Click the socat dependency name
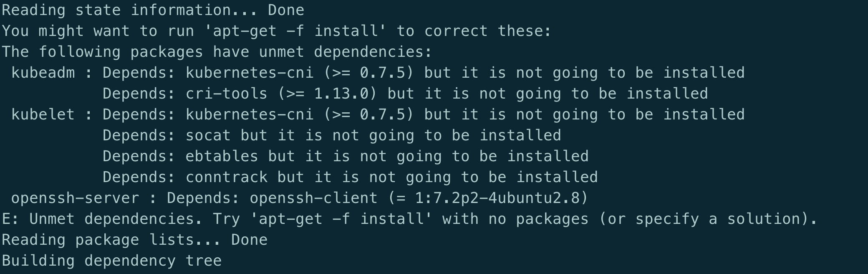This screenshot has height=274, width=868. (208, 135)
